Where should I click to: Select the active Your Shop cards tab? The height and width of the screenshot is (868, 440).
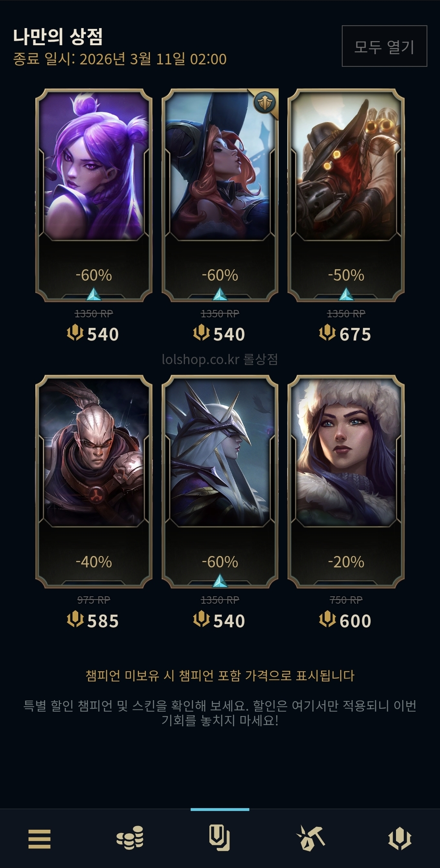tap(220, 838)
